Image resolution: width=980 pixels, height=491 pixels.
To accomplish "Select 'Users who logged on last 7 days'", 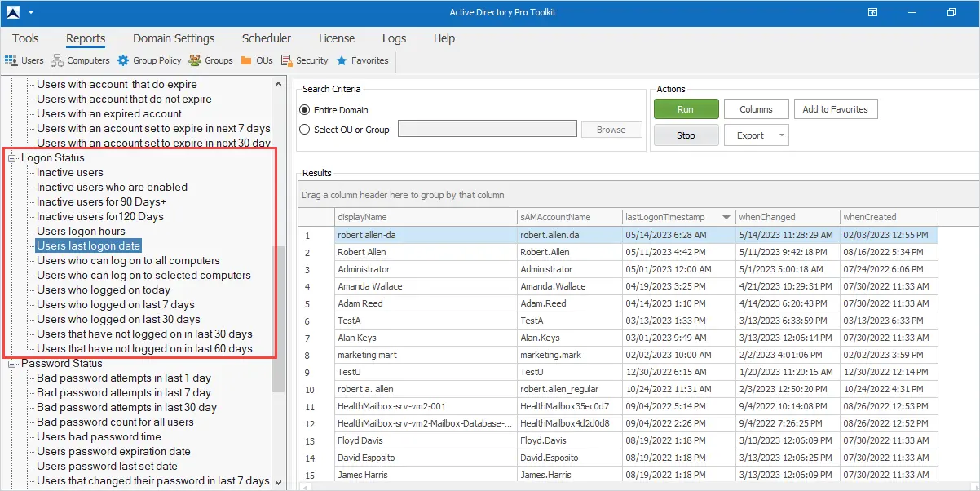I will (x=116, y=304).
